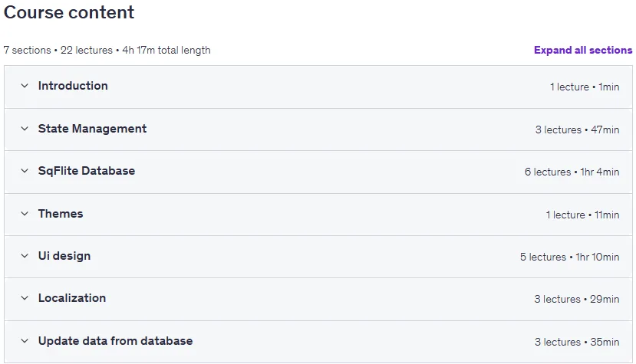
Task: Expand all sections of the course
Action: click(x=583, y=51)
